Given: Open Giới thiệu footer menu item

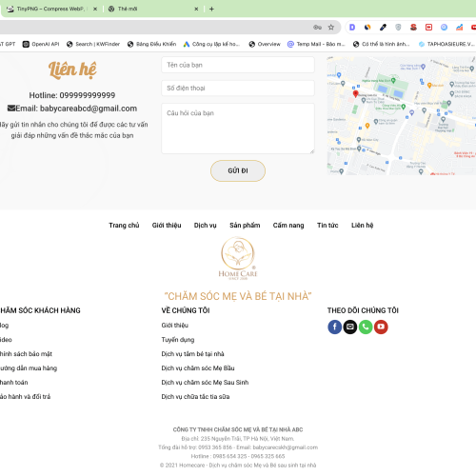Looking at the screenshot, I should [167, 226].
